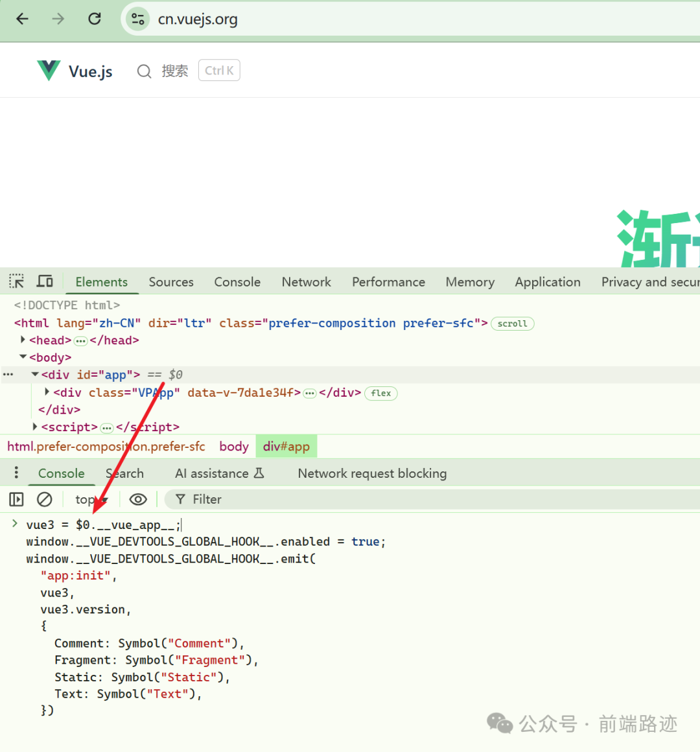
Task: Toggle the live expression eye icon
Action: [138, 499]
